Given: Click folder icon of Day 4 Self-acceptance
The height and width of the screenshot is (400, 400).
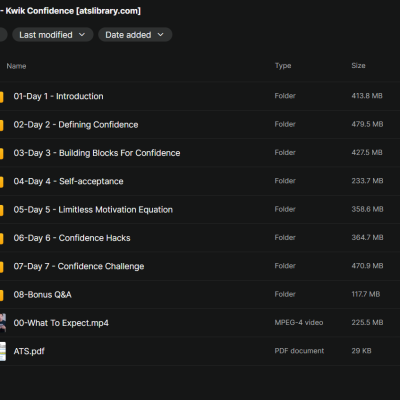Looking at the screenshot, I should point(2,182).
